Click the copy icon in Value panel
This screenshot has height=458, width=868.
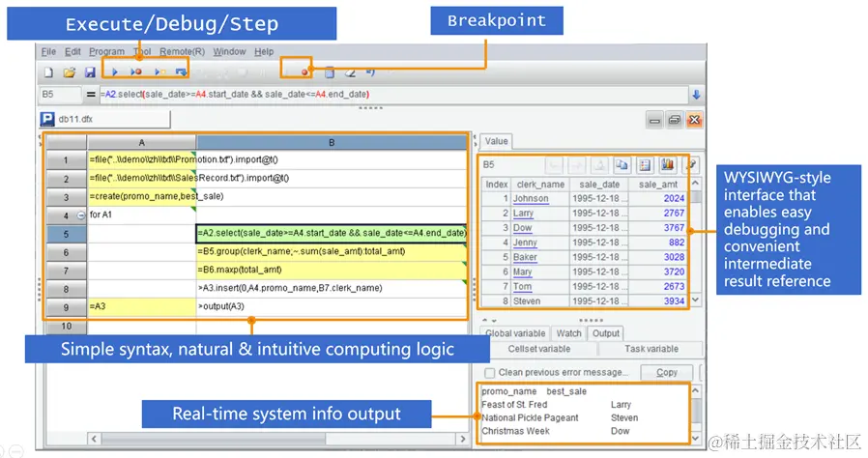click(622, 164)
